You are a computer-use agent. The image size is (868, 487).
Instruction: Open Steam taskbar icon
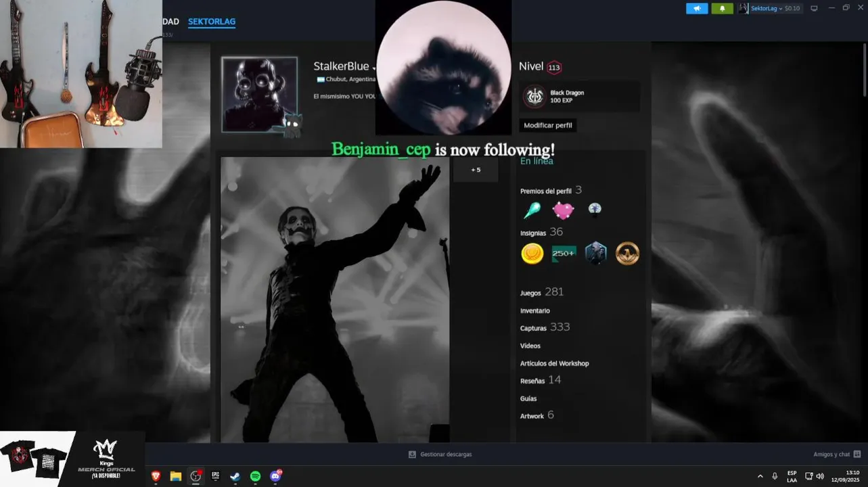point(235,476)
